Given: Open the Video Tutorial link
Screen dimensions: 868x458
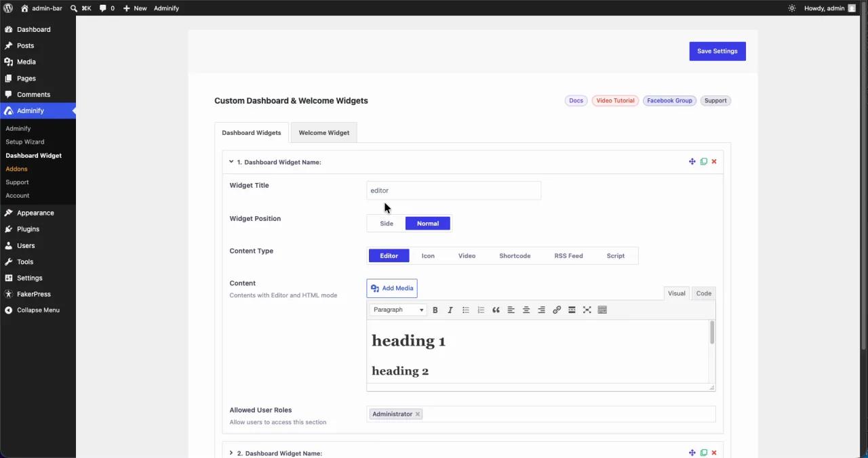Looking at the screenshot, I should pyautogui.click(x=615, y=100).
